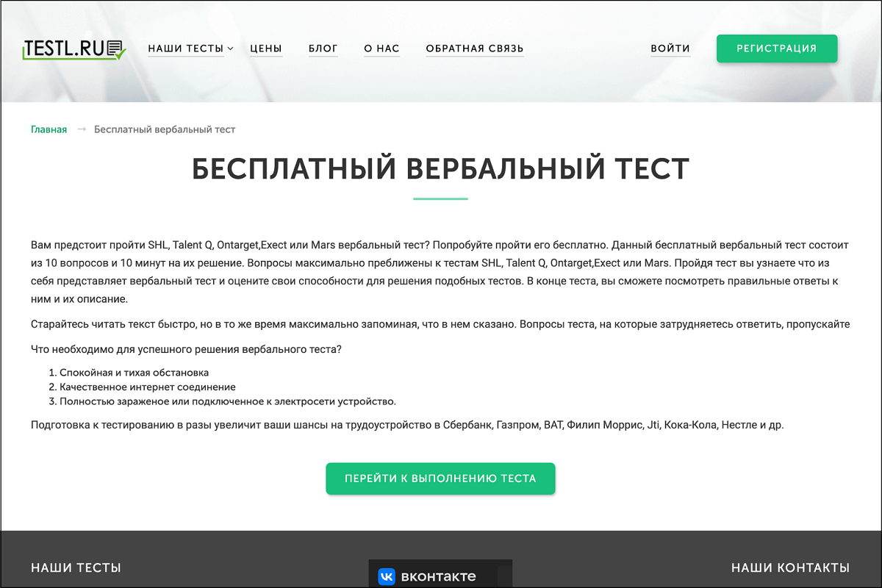882x588 pixels.
Task: Click list item about заряженное устройство
Action: (x=228, y=401)
